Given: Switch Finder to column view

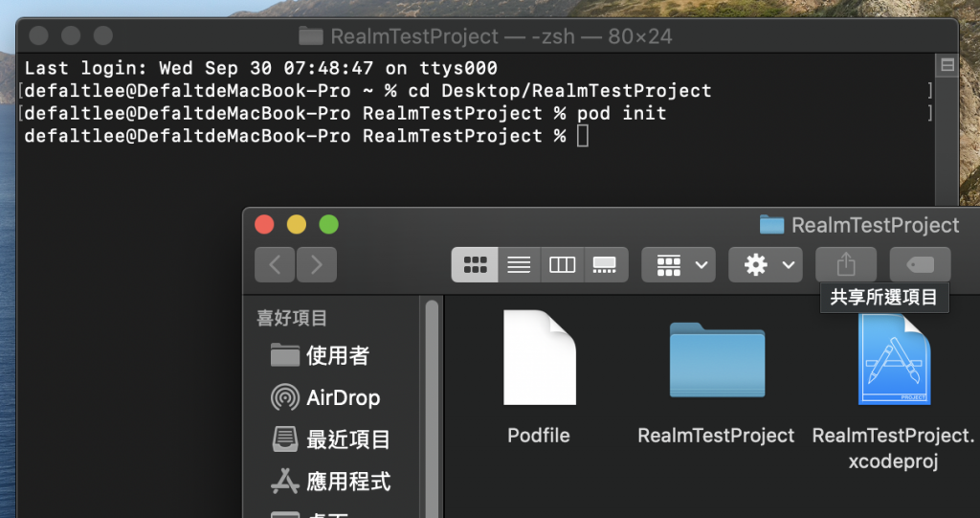Looking at the screenshot, I should coord(562,264).
